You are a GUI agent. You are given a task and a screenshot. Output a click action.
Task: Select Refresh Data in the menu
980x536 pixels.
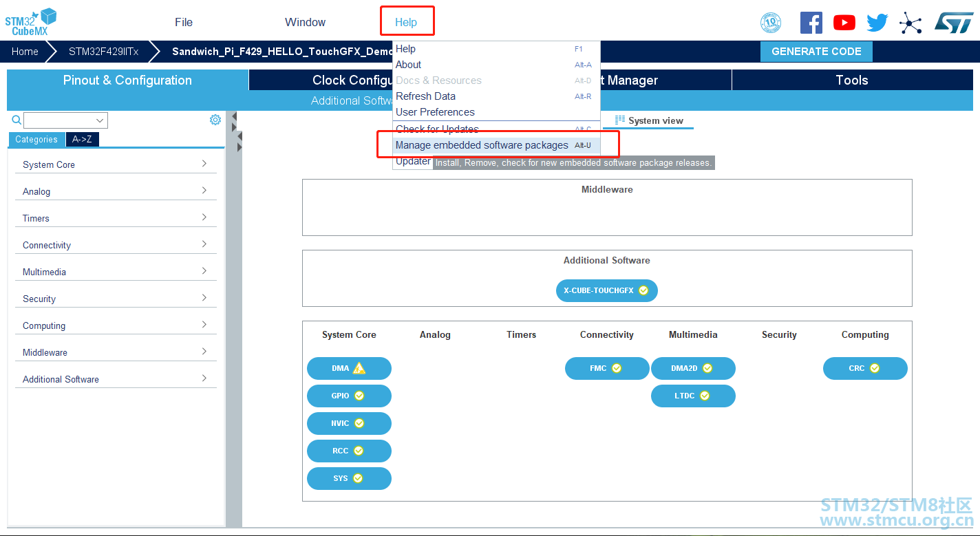(x=496, y=96)
